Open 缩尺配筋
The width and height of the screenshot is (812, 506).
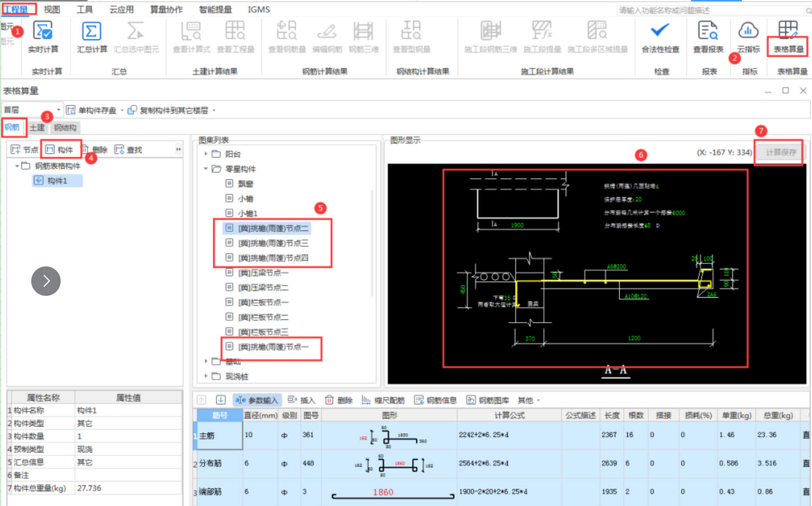click(383, 400)
